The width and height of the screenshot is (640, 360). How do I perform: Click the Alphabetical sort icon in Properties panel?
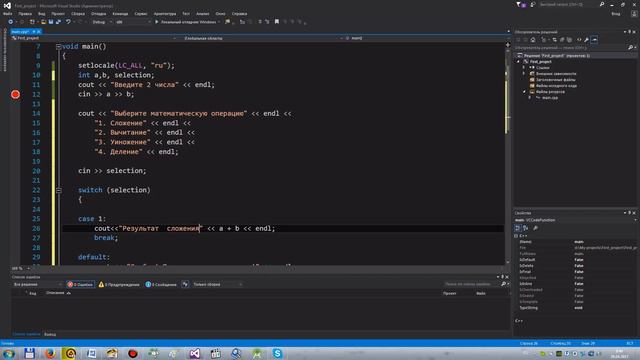coord(525,228)
